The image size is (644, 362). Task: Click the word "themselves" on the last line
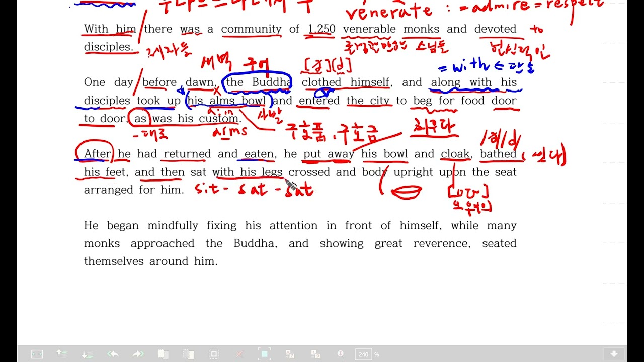pyautogui.click(x=114, y=261)
